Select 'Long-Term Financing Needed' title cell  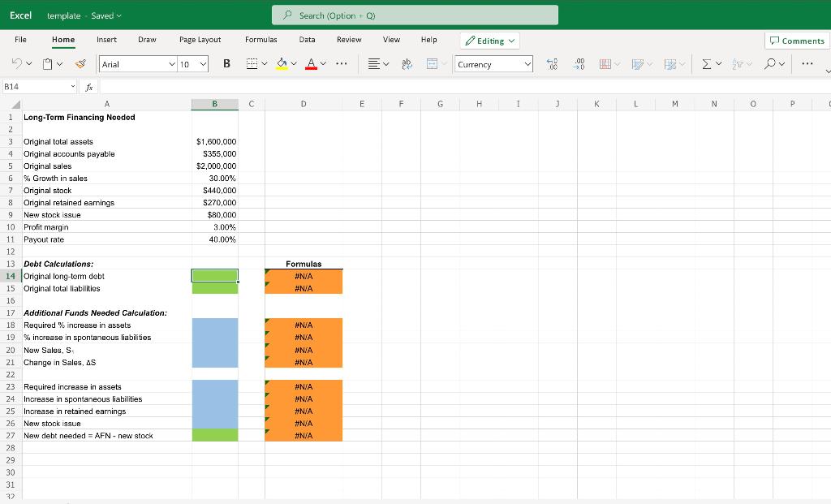tap(106, 117)
